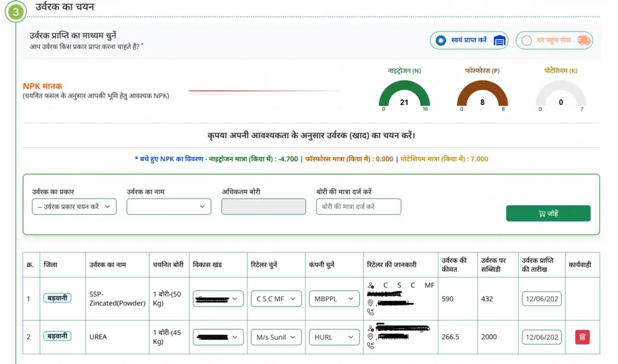The image size is (618, 364).
Task: Click the price value '266.5'
Action: click(x=450, y=337)
